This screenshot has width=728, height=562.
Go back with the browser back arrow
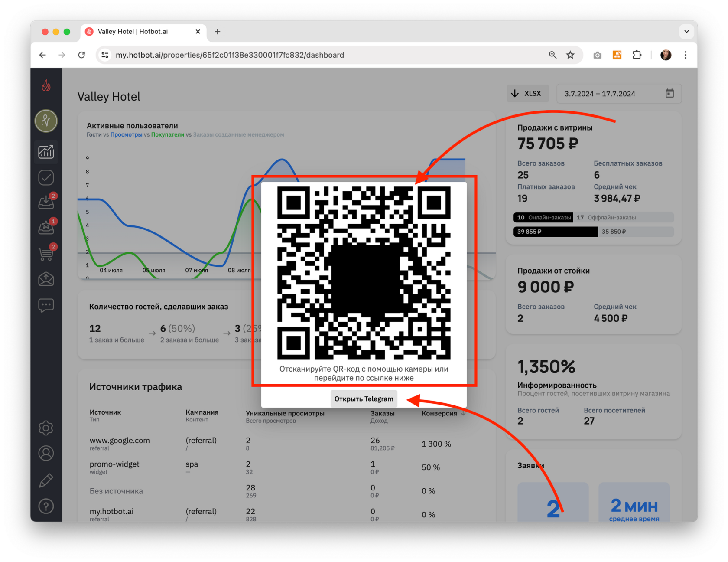point(42,55)
